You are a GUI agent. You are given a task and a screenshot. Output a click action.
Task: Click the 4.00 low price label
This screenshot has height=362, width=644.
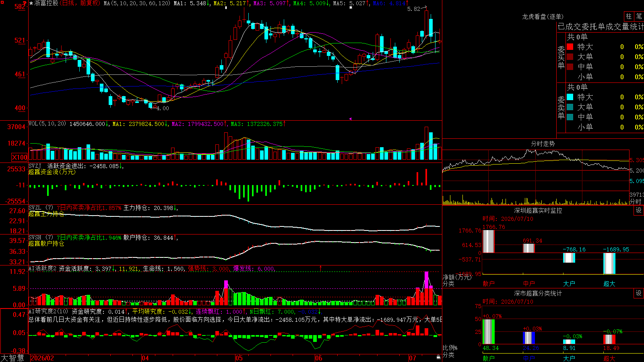pos(163,108)
